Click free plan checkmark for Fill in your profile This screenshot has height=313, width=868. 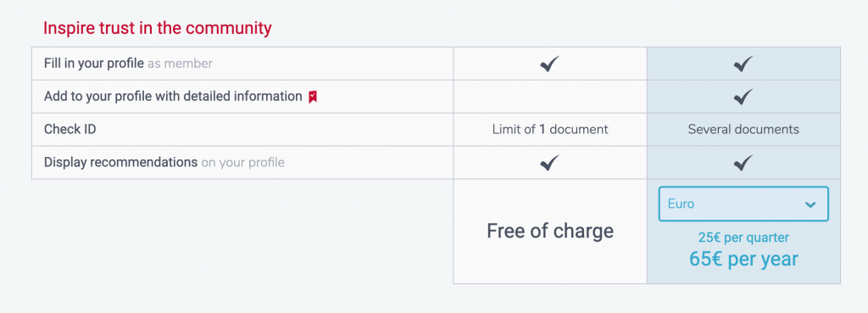pyautogui.click(x=549, y=64)
